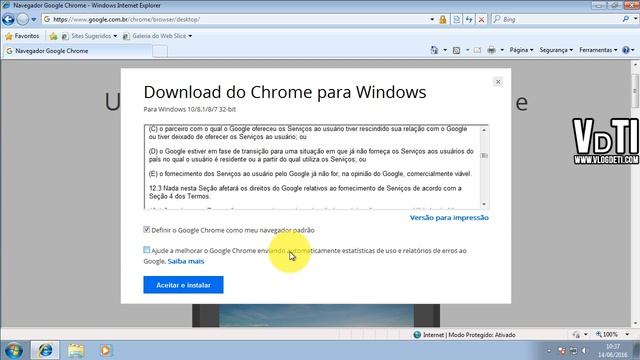Image resolution: width=640 pixels, height=360 pixels.
Task: Click the 100% zoom level button
Action: pos(607,335)
